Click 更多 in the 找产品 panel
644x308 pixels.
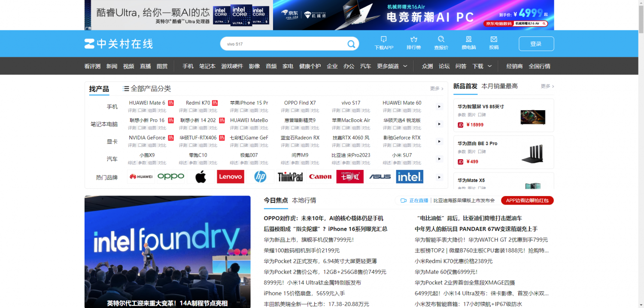pyautogui.click(x=437, y=88)
